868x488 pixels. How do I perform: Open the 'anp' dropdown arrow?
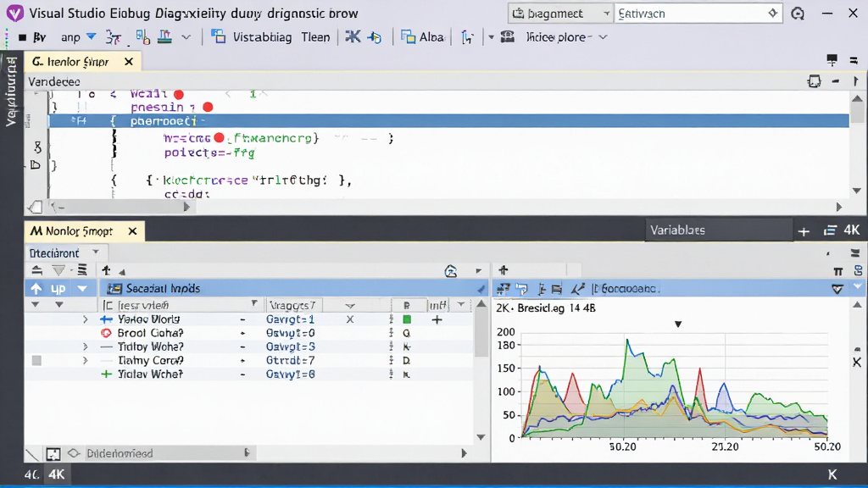coord(92,36)
